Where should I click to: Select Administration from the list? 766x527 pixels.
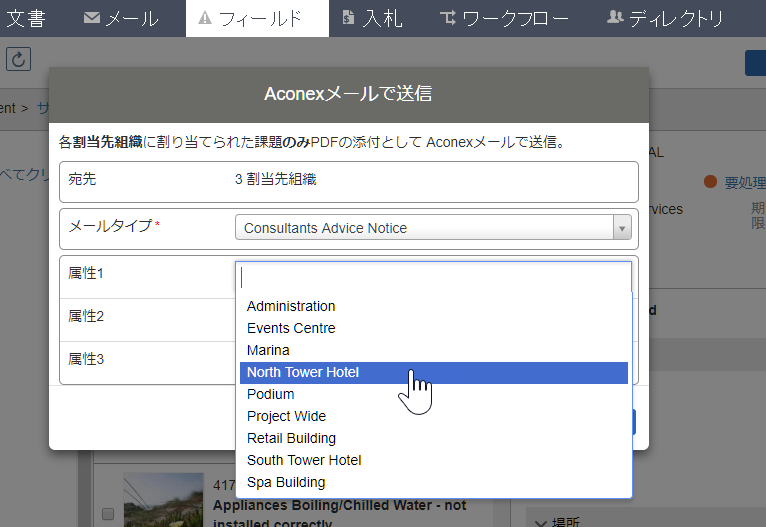pos(433,306)
